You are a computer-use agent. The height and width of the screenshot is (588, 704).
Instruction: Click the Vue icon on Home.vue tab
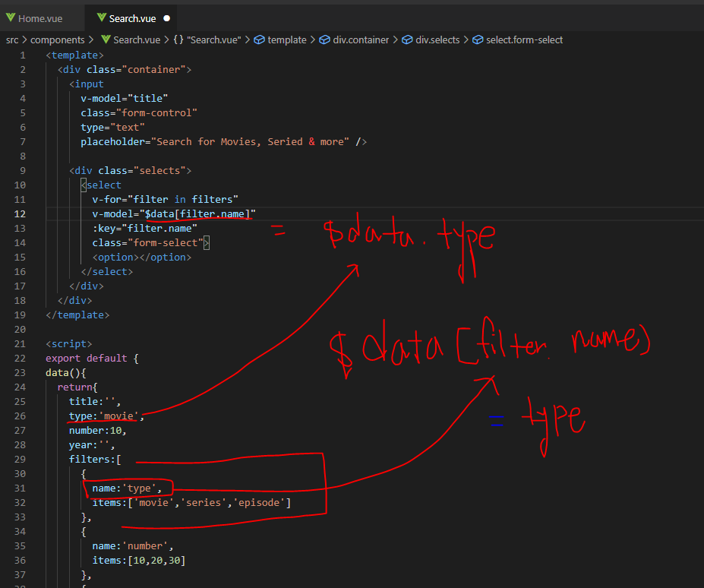11,18
